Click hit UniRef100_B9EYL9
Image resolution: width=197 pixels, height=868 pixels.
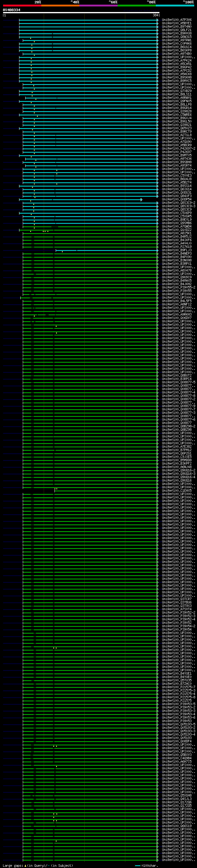click(x=177, y=220)
